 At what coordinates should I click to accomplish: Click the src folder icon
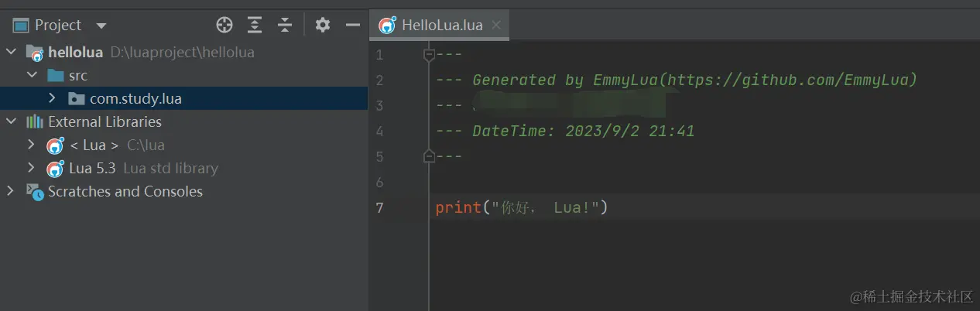pos(56,76)
